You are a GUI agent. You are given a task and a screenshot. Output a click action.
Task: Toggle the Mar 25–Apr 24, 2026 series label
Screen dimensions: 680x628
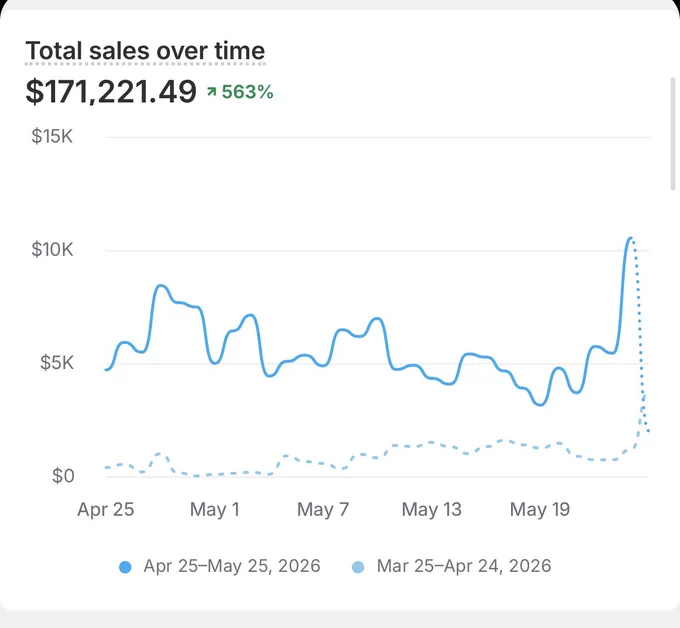click(x=464, y=566)
